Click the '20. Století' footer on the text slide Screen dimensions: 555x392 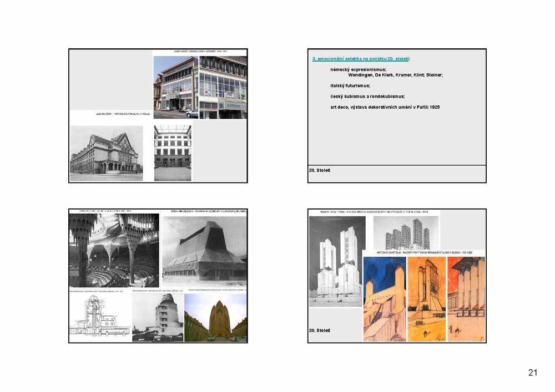coord(320,170)
